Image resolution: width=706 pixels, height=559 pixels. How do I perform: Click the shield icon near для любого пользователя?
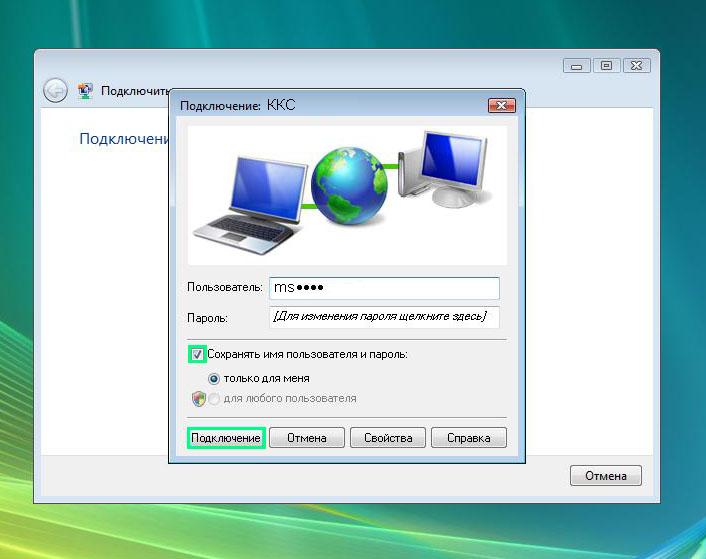pos(197,398)
